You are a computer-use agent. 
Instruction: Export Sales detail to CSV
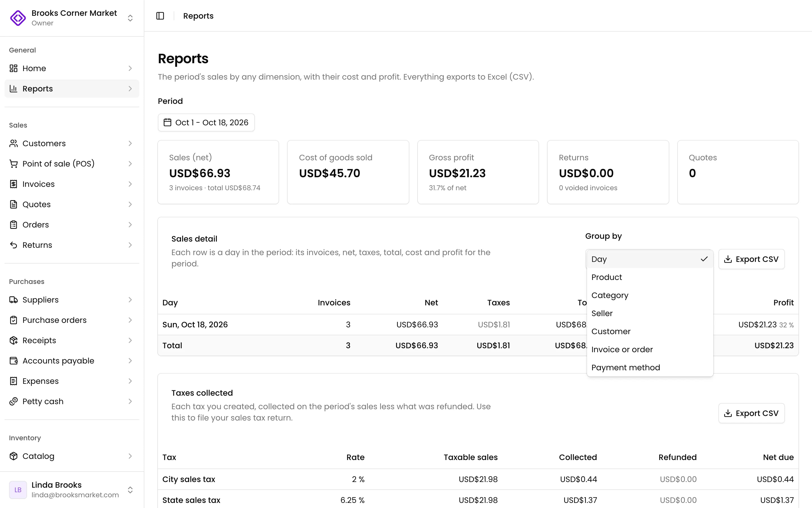[x=751, y=259]
